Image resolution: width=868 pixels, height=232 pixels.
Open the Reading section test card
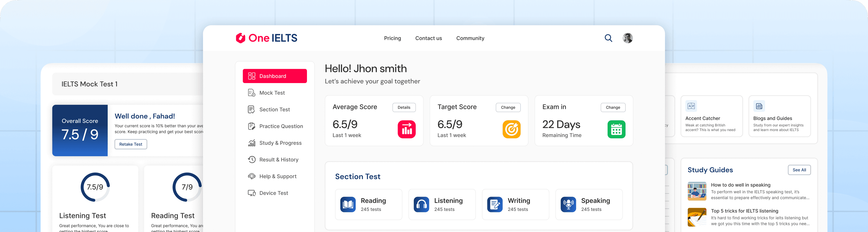pos(368,204)
